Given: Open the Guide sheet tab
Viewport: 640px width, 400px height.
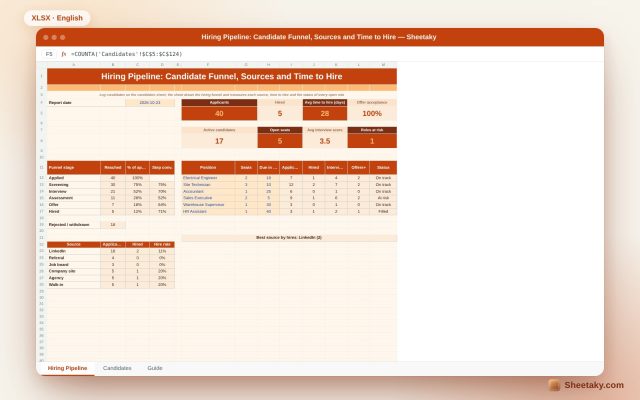Looking at the screenshot, I should tap(155, 368).
